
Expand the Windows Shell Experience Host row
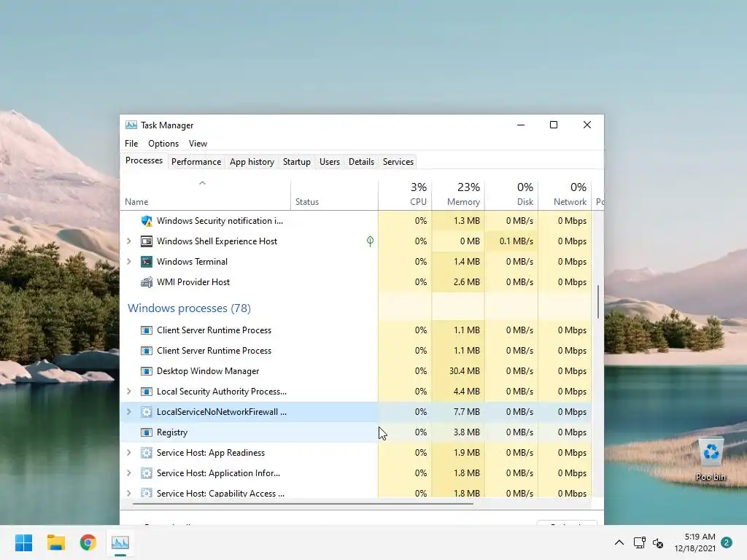click(x=128, y=241)
